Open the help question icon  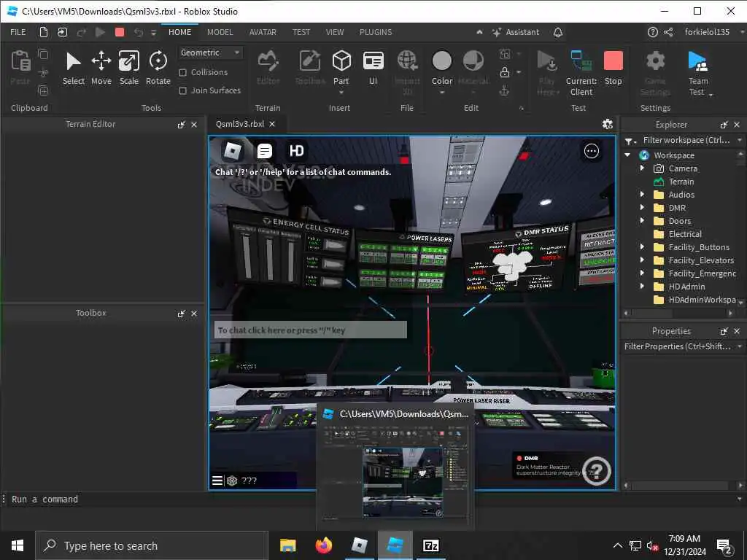point(653,32)
